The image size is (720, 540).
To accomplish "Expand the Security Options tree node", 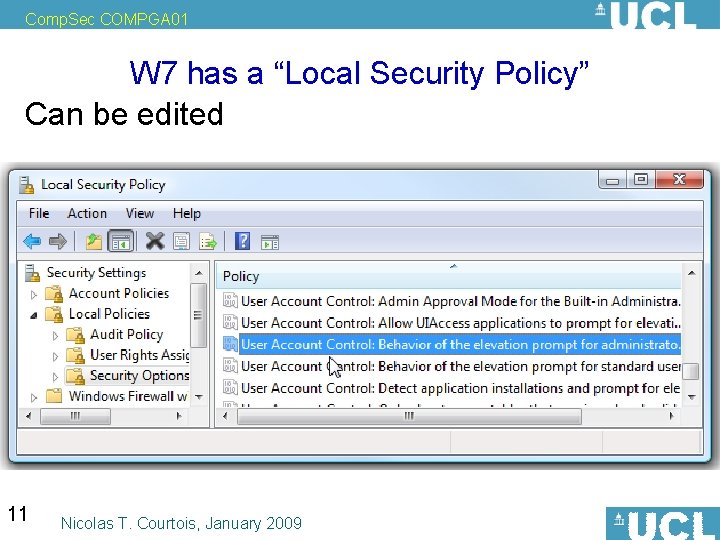I will pyautogui.click(x=55, y=377).
